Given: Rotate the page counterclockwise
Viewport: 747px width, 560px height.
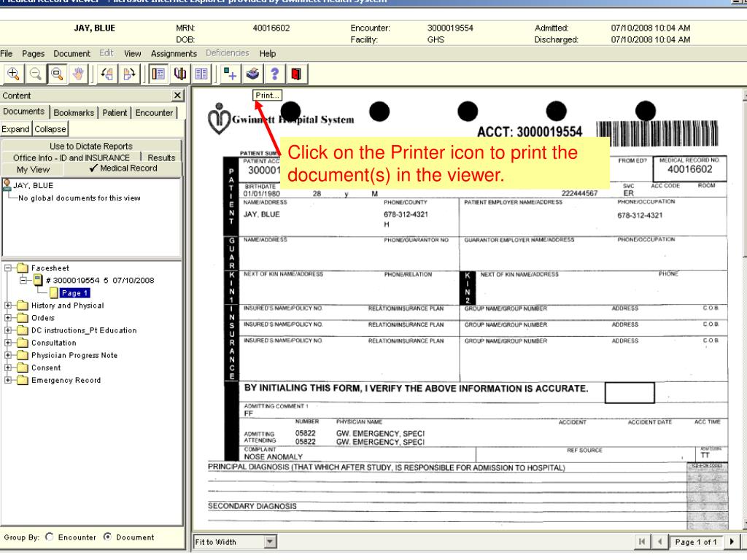Looking at the screenshot, I should 107,74.
